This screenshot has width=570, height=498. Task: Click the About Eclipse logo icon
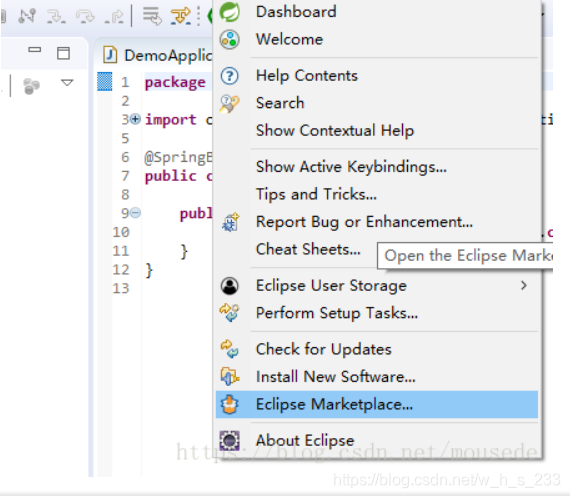click(x=229, y=441)
